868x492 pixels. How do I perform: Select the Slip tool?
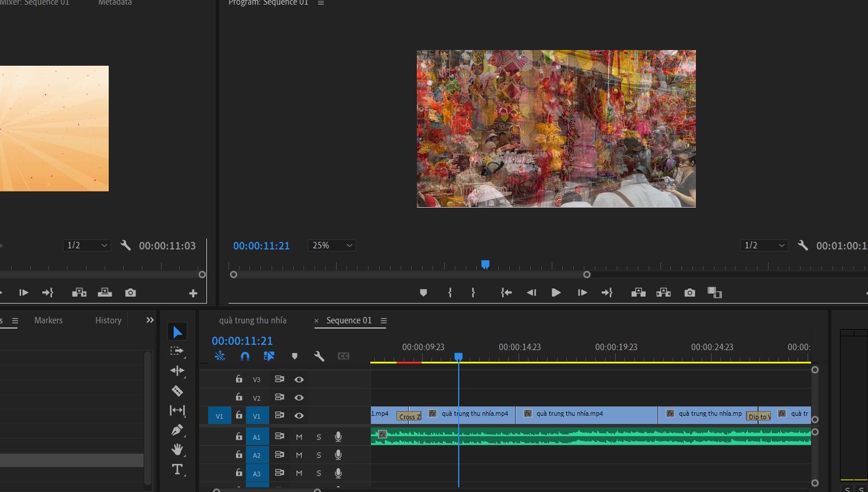click(177, 411)
